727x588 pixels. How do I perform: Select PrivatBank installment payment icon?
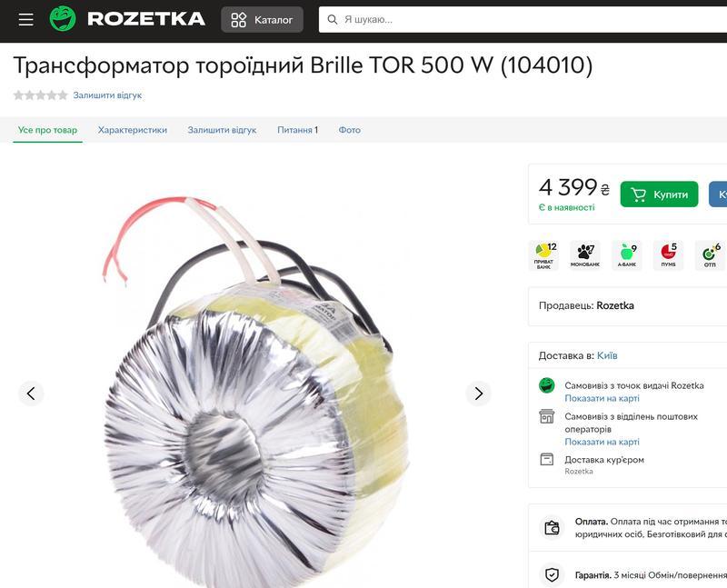click(544, 254)
